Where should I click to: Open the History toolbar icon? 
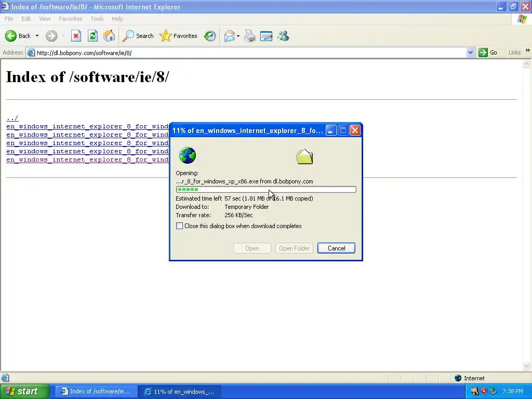point(210,36)
